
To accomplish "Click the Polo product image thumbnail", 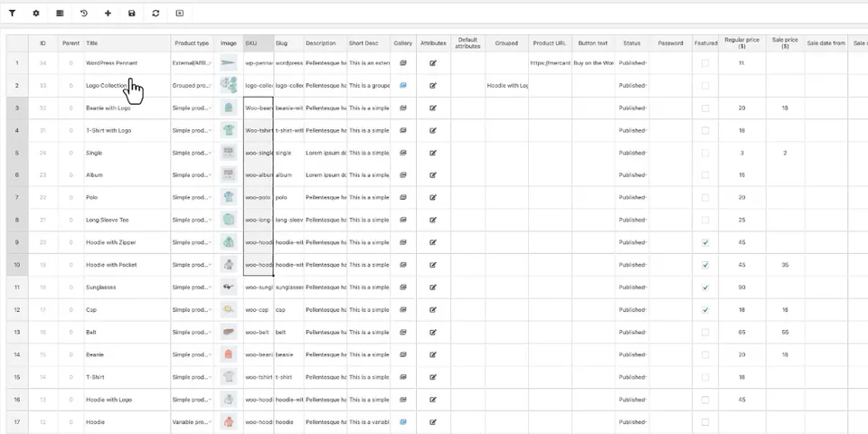I will point(229,197).
